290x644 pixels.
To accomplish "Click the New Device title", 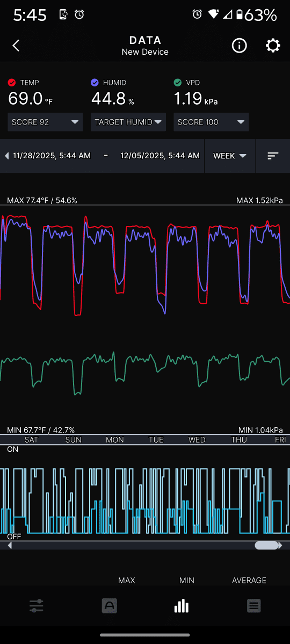I will [x=145, y=52].
